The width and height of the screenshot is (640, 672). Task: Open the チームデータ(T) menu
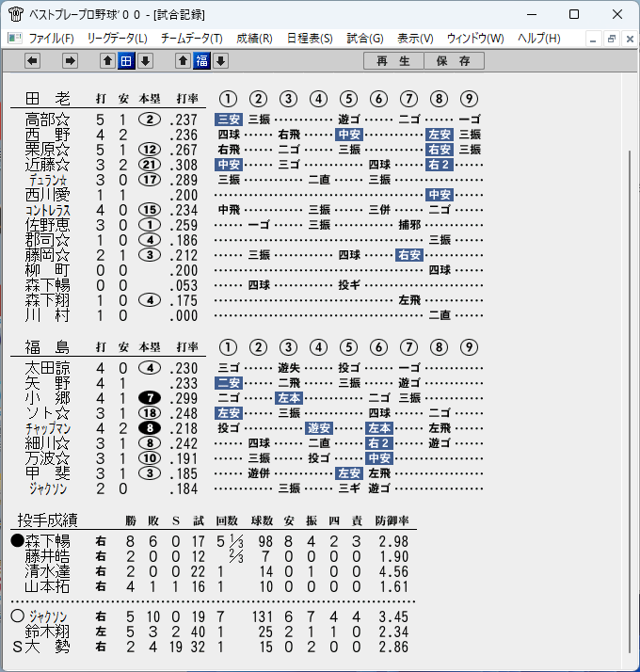[192, 39]
